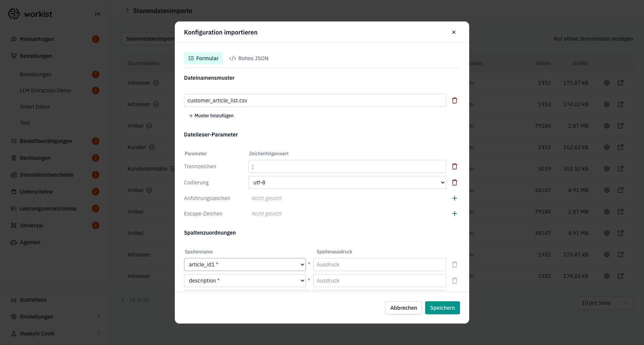
Task: Switch to the Rohes JSON tab
Action: click(x=249, y=58)
